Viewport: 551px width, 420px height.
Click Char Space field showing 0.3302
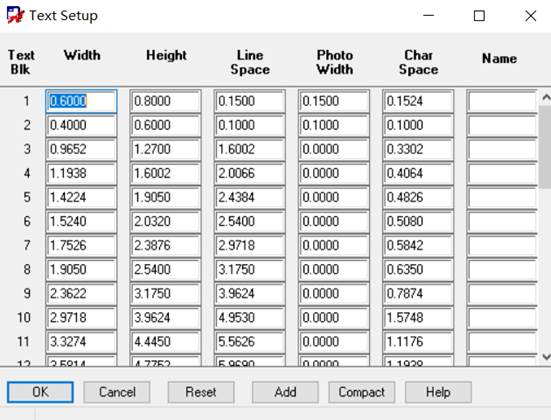point(418,149)
